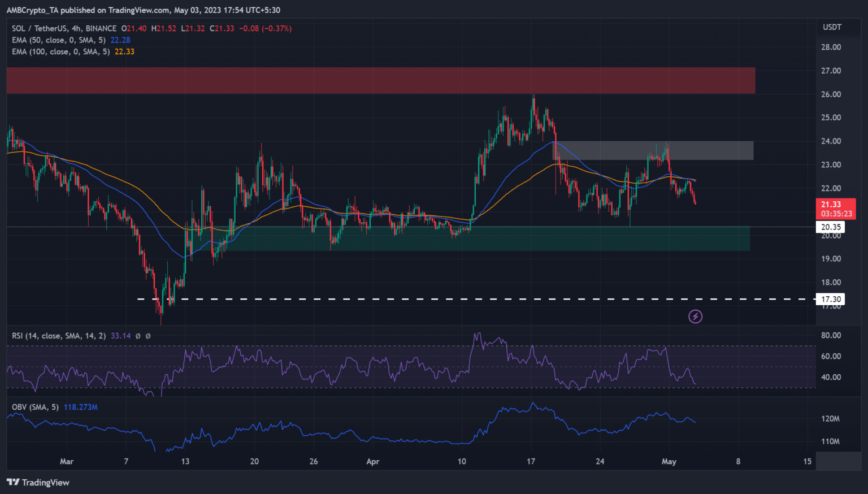Click the OBV value 118.273M
This screenshot has height=494, width=868.
click(81, 407)
